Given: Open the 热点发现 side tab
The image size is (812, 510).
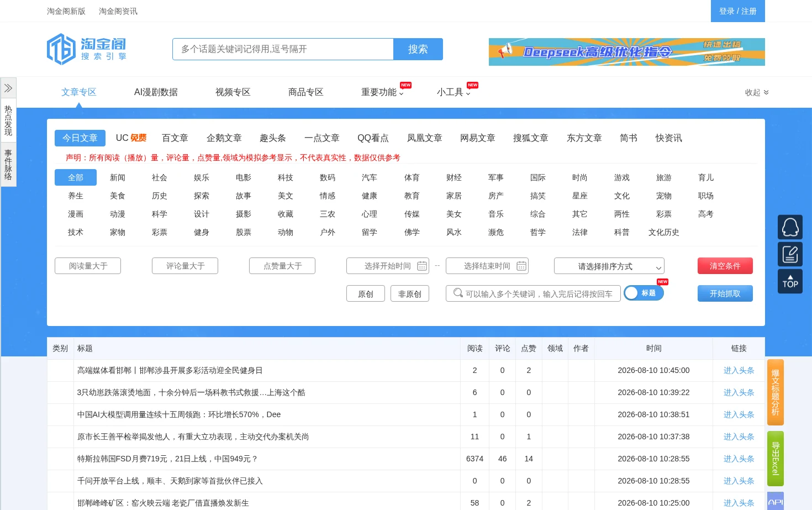Looking at the screenshot, I should pos(8,120).
